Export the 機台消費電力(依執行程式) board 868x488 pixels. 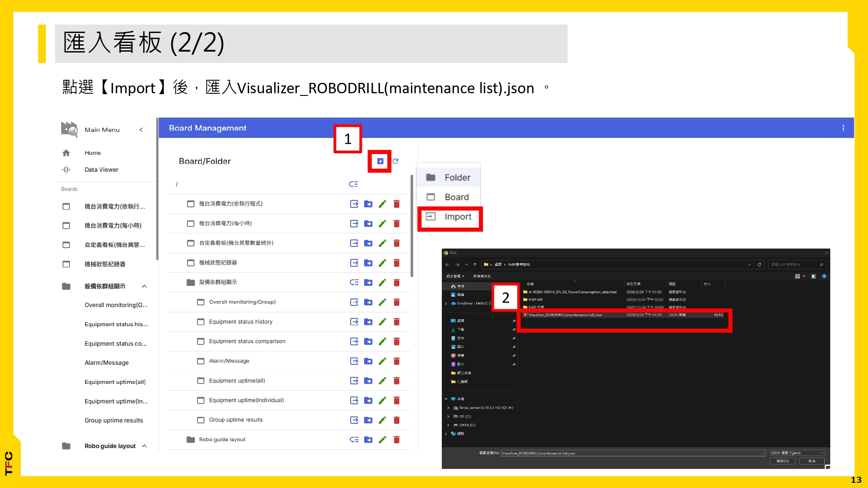click(x=354, y=204)
